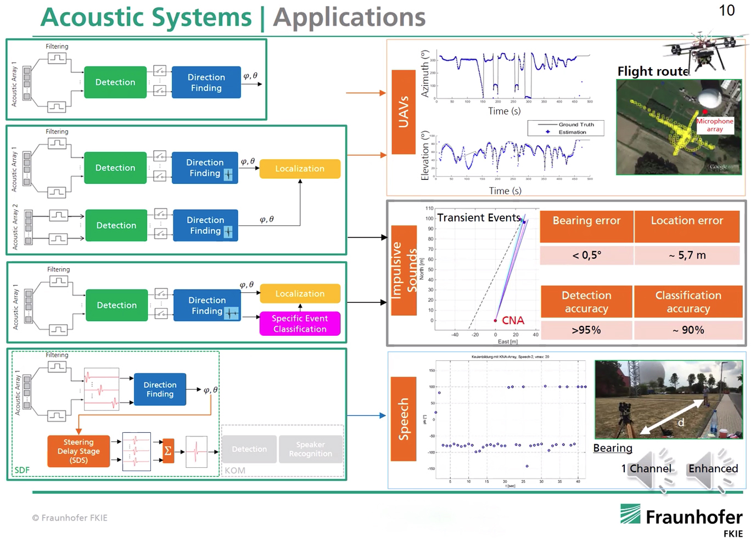Click the Acoustic Systems title text
Viewport: 756px width, 548px height.
pyautogui.click(x=147, y=17)
